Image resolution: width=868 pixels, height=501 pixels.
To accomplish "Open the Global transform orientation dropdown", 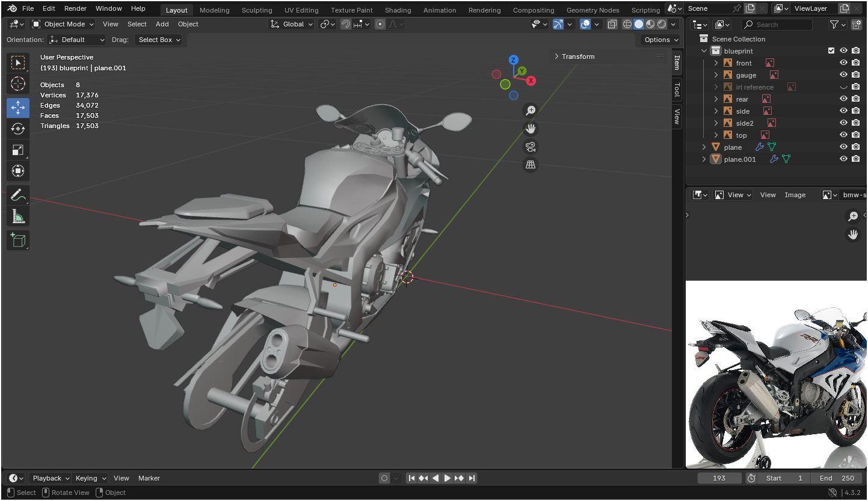I will click(x=292, y=24).
